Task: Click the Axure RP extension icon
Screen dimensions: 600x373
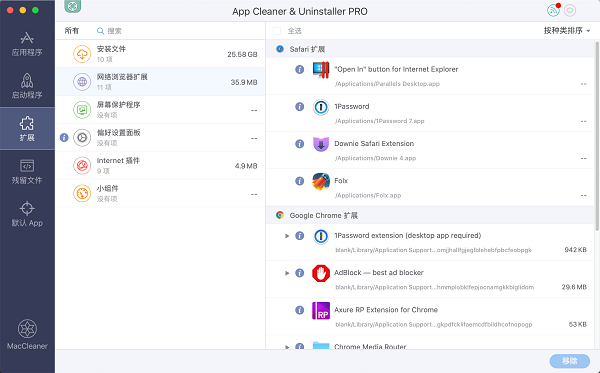Action: [321, 311]
